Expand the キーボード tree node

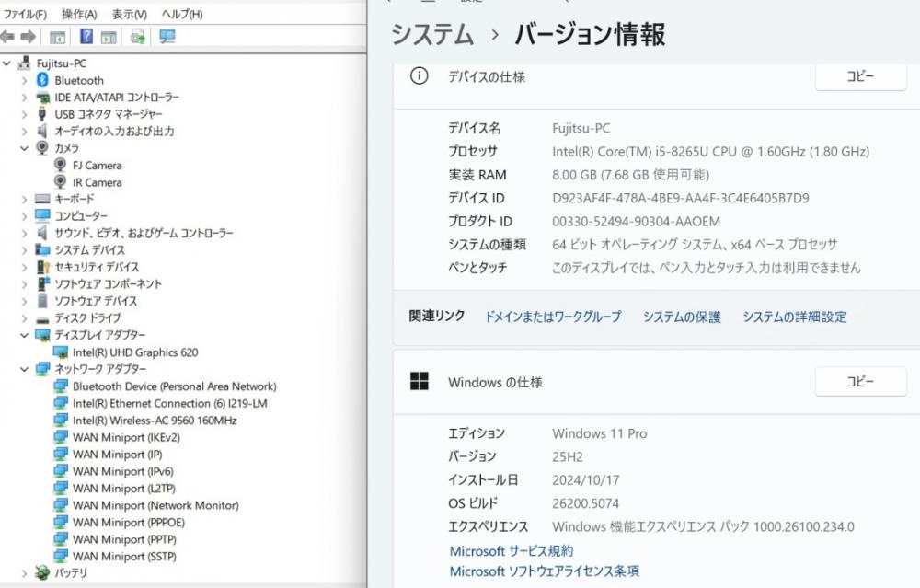pos(25,199)
